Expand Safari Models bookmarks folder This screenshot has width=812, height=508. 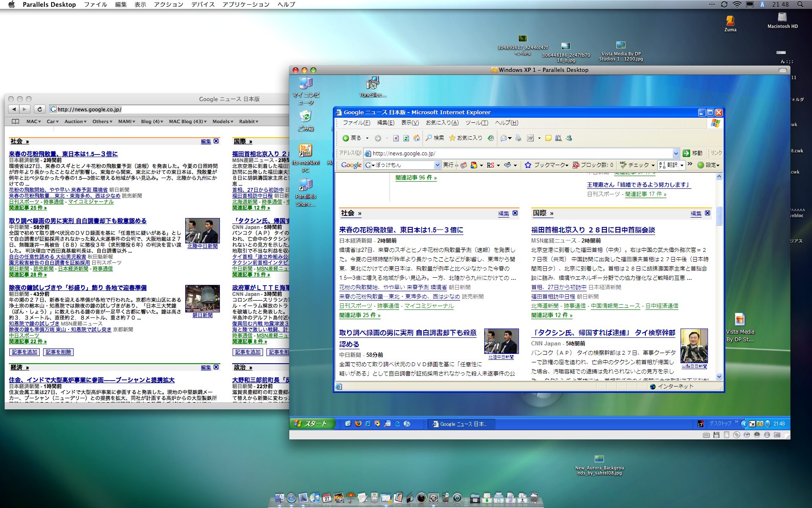223,121
